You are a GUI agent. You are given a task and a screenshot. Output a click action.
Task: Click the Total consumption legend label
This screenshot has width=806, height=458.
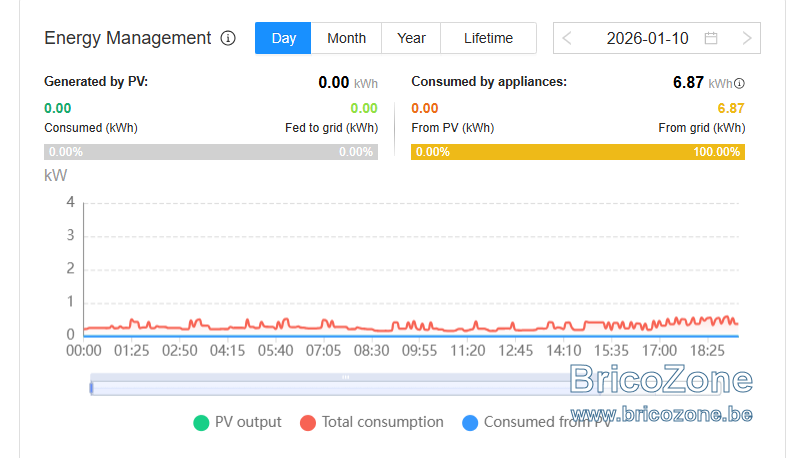[382, 422]
